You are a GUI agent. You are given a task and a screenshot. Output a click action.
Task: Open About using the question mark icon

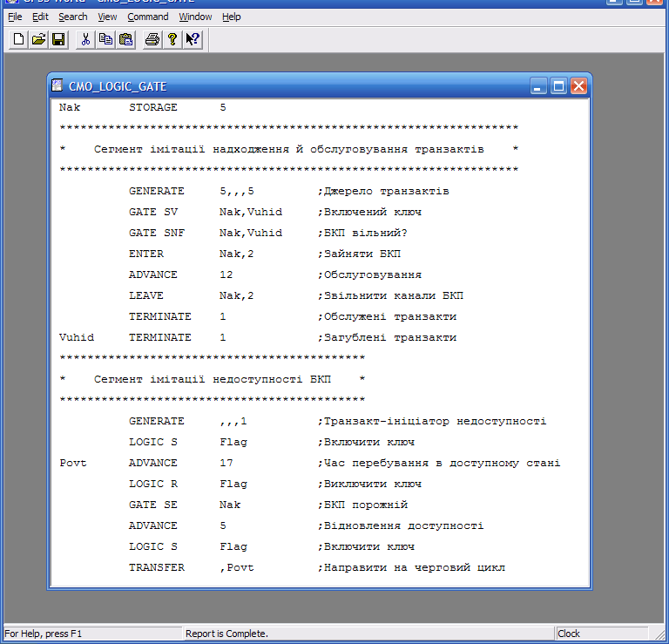pyautogui.click(x=172, y=40)
